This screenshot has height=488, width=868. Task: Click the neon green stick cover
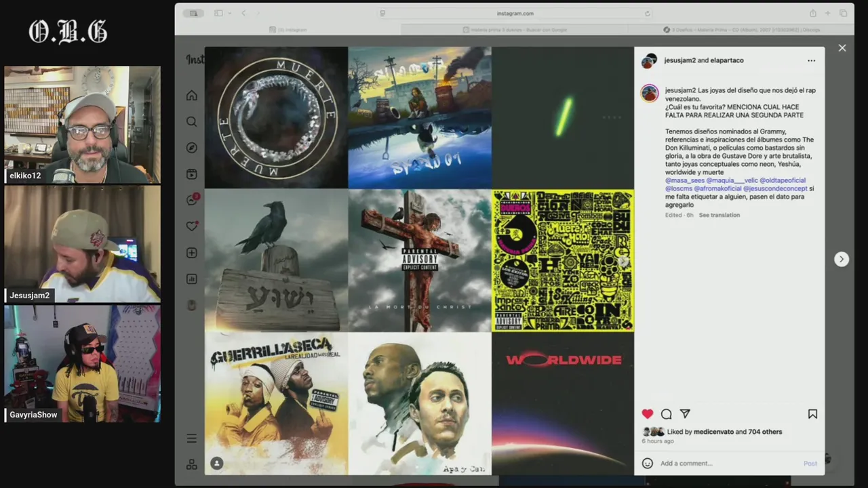563,117
